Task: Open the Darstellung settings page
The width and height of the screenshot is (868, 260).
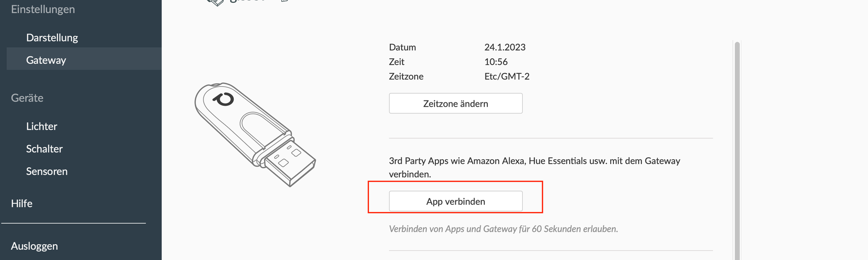Action: (52, 38)
